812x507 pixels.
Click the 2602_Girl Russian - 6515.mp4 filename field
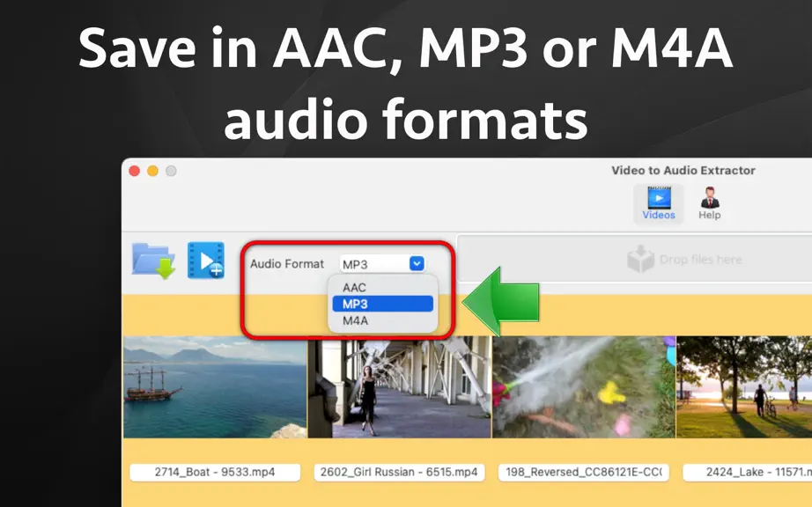pos(399,472)
